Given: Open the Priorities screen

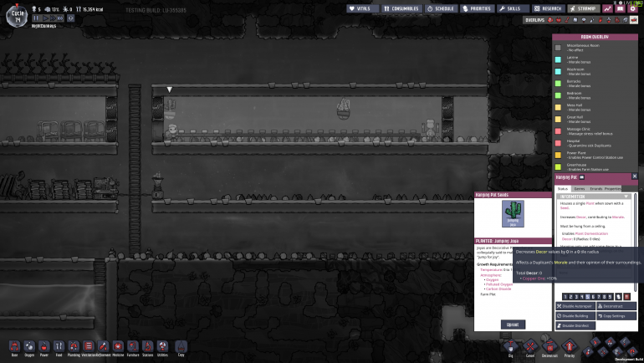Looking at the screenshot, I should click(477, 8).
